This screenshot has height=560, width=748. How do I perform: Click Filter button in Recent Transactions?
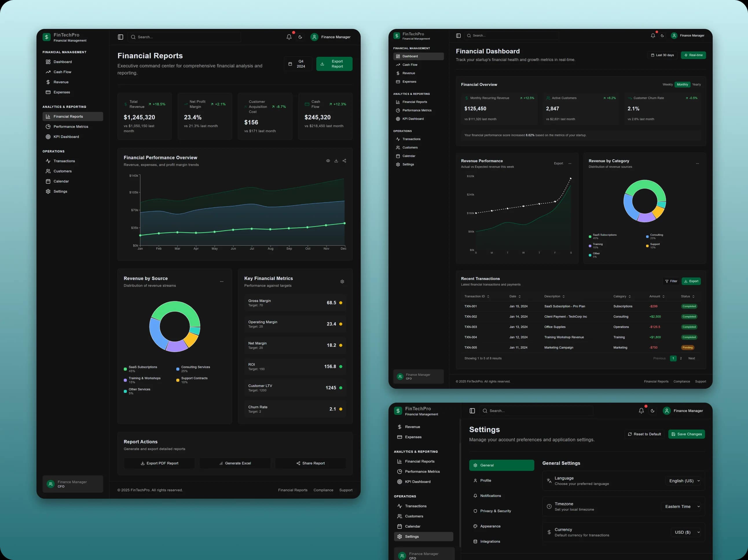click(x=671, y=281)
